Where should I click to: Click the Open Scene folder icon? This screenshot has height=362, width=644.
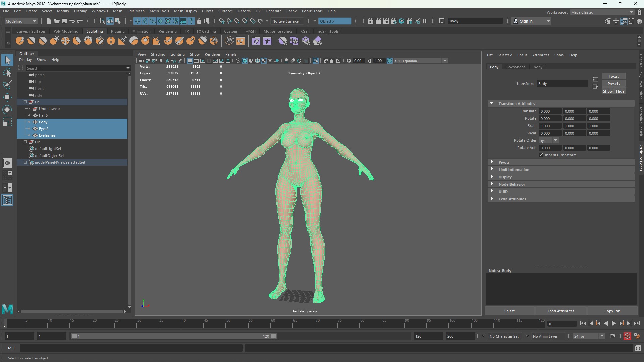[x=56, y=21]
